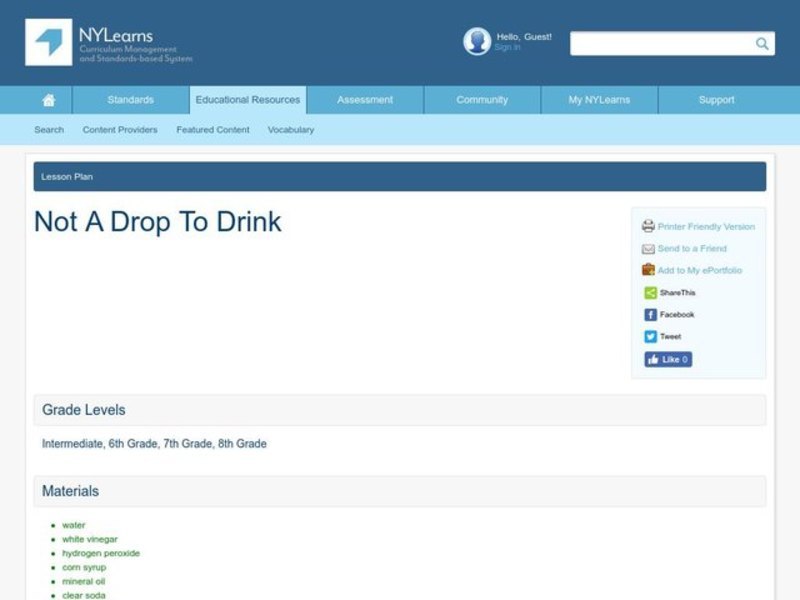
Task: Click the Sign In link
Action: (x=507, y=46)
